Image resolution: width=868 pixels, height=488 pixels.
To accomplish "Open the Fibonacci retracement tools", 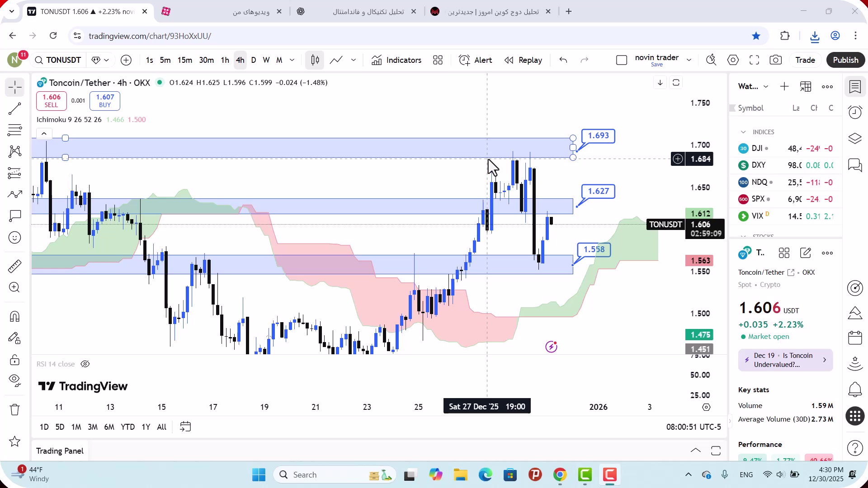I will 14,130.
